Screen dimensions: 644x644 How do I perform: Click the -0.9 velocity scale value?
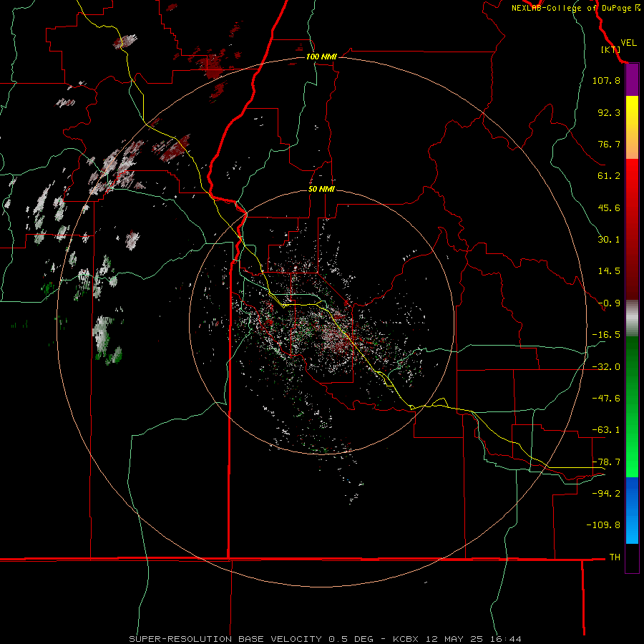coord(609,303)
